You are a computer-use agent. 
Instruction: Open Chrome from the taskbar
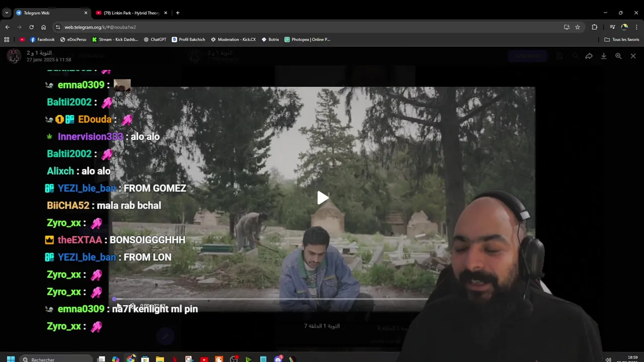pyautogui.click(x=131, y=359)
